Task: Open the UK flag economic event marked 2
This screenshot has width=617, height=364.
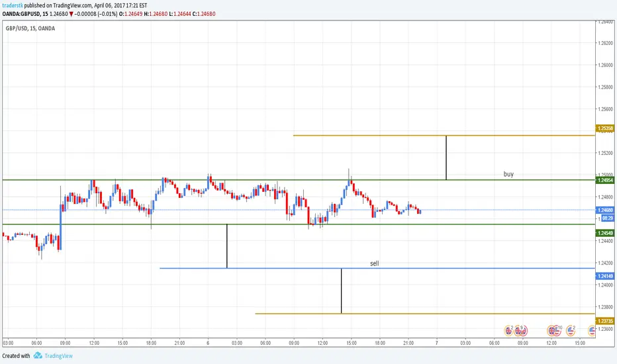Action: (508, 330)
